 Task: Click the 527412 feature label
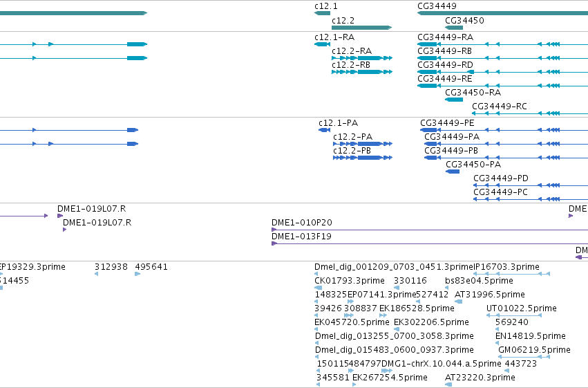433,295
